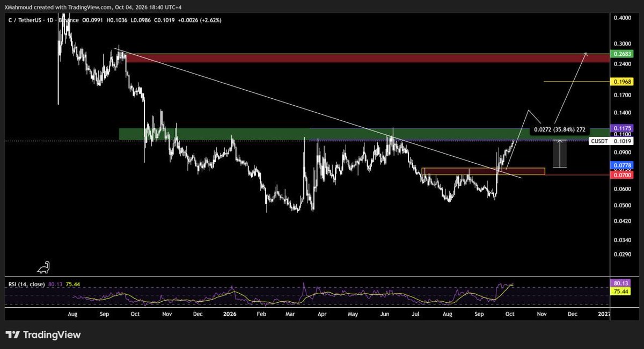This screenshot has height=349, width=644.
Task: Click the 0.0600 price scale label
Action: click(622, 189)
